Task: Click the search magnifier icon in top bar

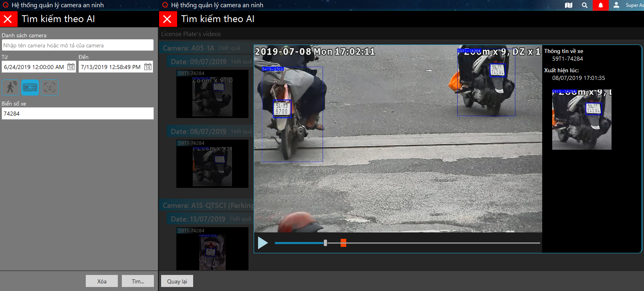Action: point(585,5)
